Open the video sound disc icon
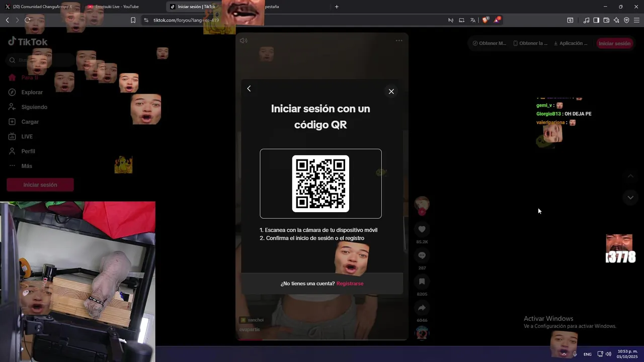 coord(422,333)
